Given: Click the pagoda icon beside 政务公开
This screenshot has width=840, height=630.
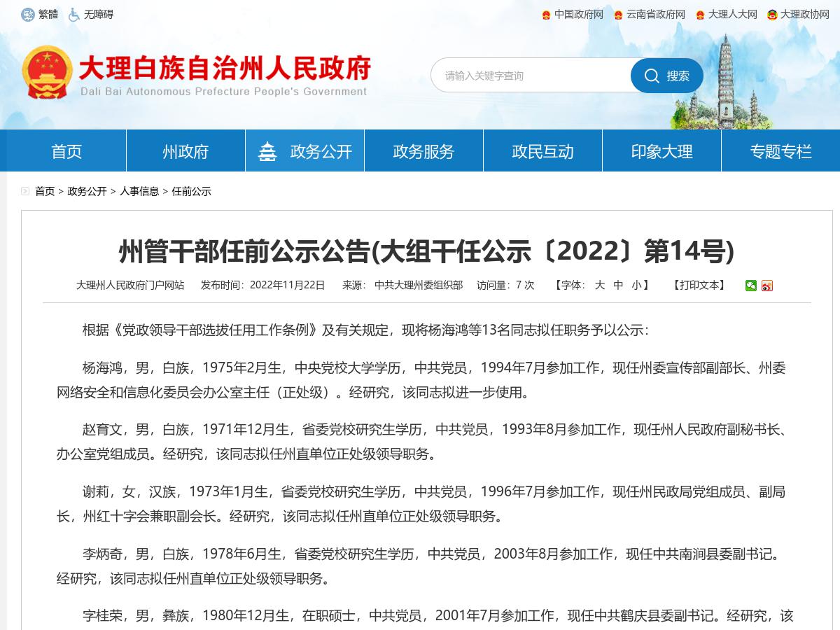Looking at the screenshot, I should pyautogui.click(x=268, y=150).
